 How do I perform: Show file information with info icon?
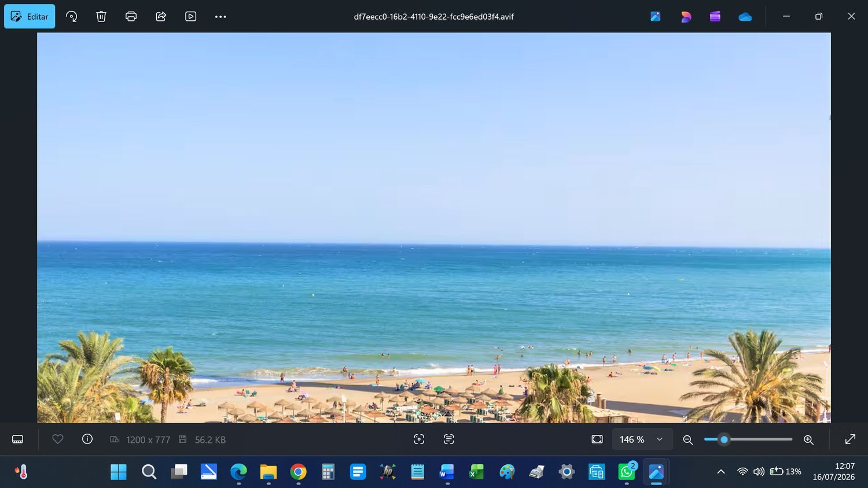click(87, 439)
